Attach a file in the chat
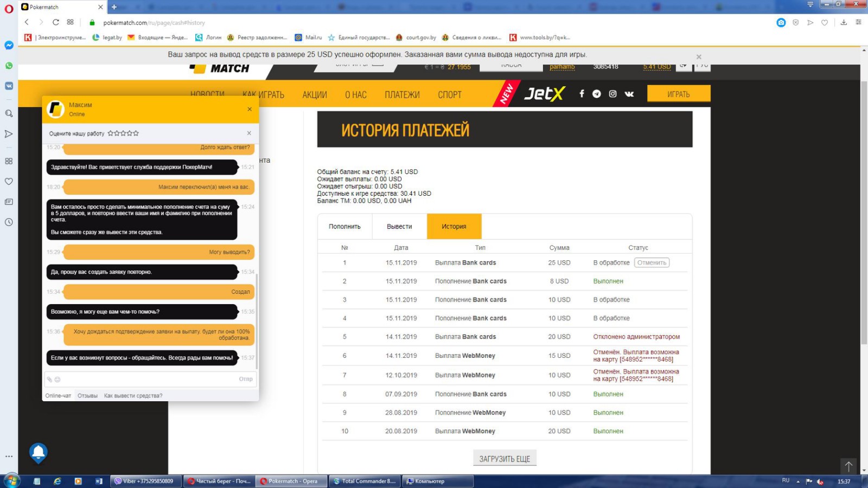 pyautogui.click(x=49, y=380)
